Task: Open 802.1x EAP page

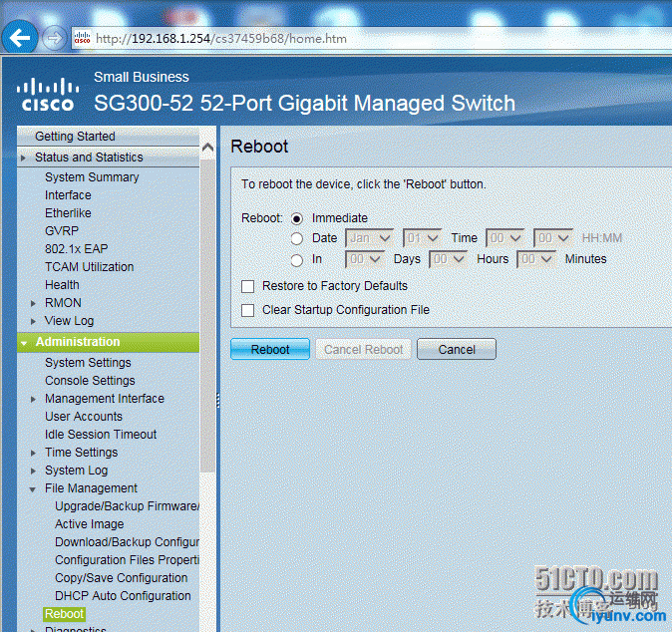Action: [x=77, y=249]
